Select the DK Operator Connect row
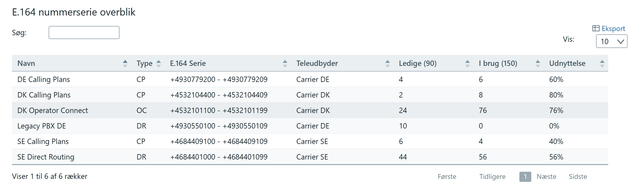The image size is (644, 192). coord(310,110)
